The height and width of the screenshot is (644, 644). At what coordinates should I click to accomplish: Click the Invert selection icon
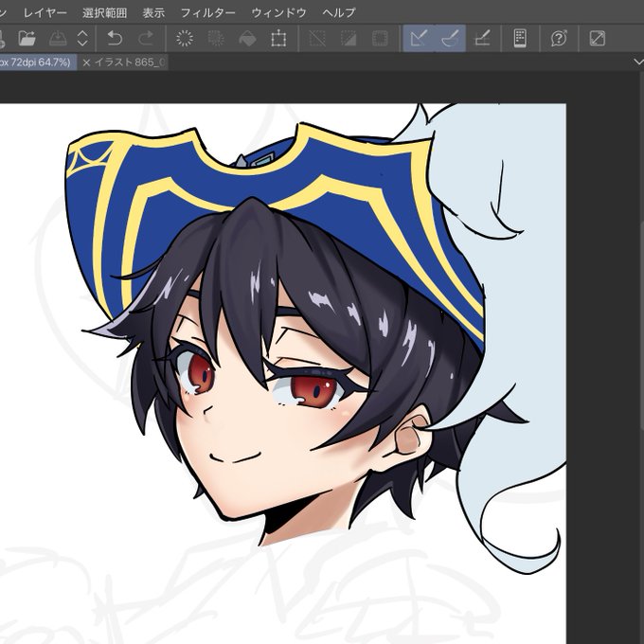tap(349, 39)
